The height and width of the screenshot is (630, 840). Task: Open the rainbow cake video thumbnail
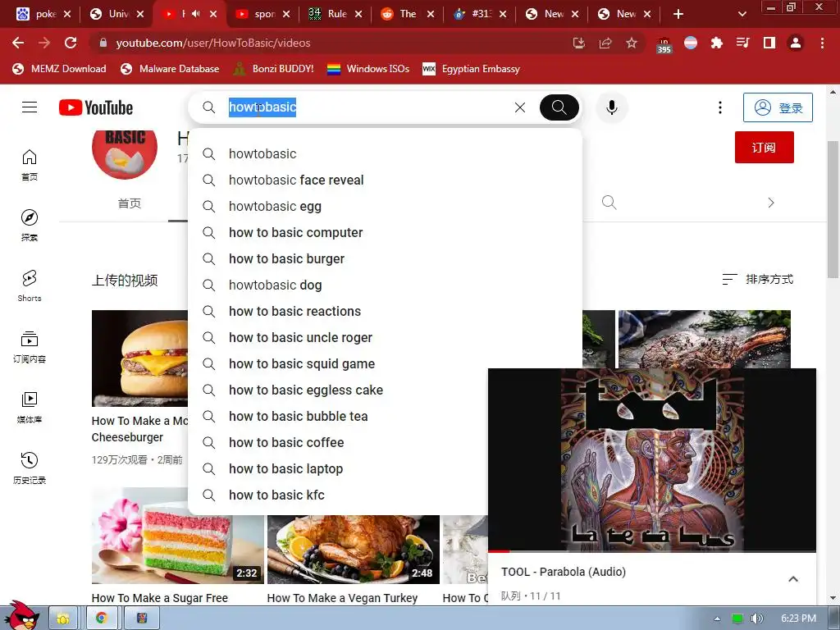(177, 536)
